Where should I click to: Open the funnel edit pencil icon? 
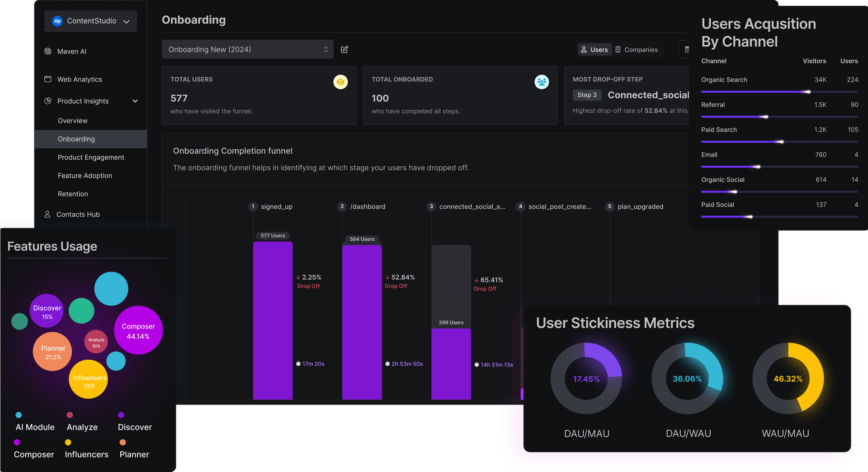344,49
